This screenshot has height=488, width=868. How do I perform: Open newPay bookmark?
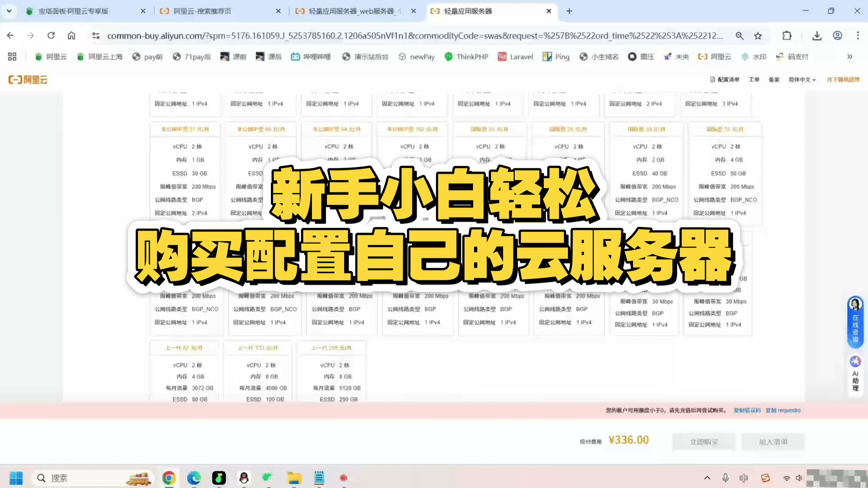coord(416,57)
